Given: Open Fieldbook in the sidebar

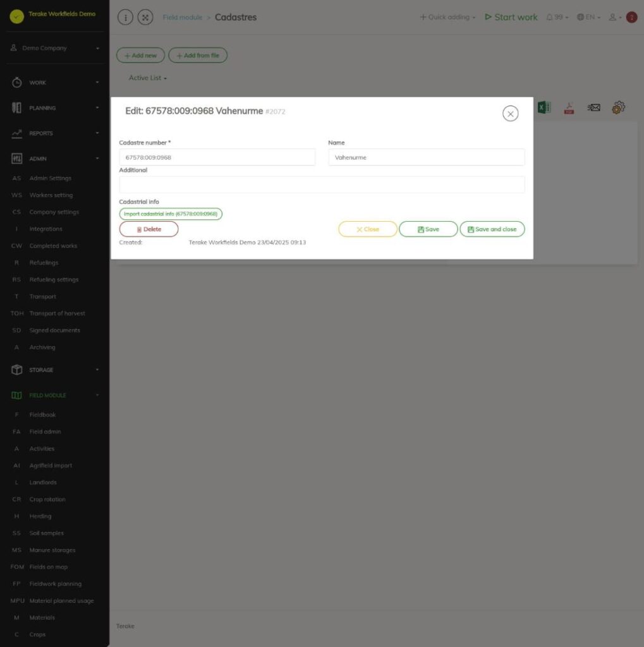Looking at the screenshot, I should click(x=42, y=414).
